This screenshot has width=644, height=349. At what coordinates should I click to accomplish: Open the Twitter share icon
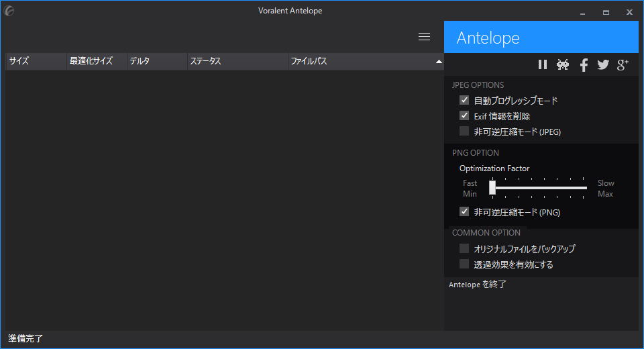603,64
